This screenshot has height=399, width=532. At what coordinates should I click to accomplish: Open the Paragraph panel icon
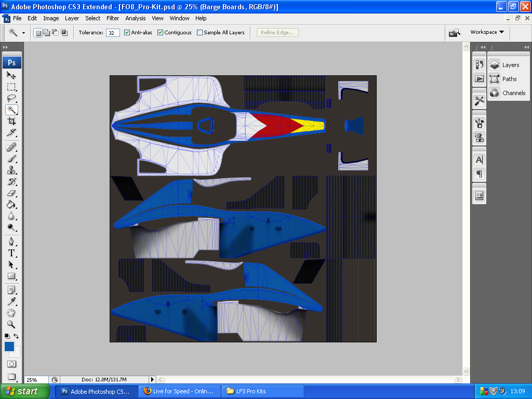pyautogui.click(x=479, y=174)
